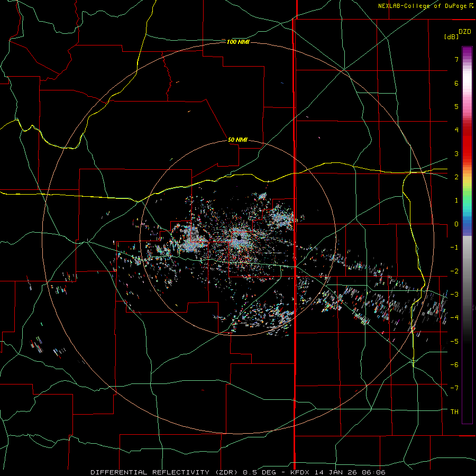Click the positive 2 scale label
The height and width of the screenshot is (476, 476).
456,177
